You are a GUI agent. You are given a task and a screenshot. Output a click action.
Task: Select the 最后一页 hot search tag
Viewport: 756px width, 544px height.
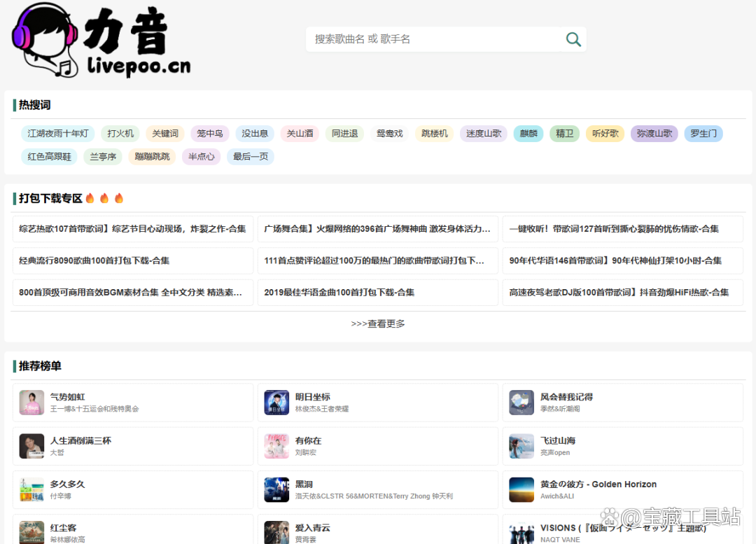point(249,157)
